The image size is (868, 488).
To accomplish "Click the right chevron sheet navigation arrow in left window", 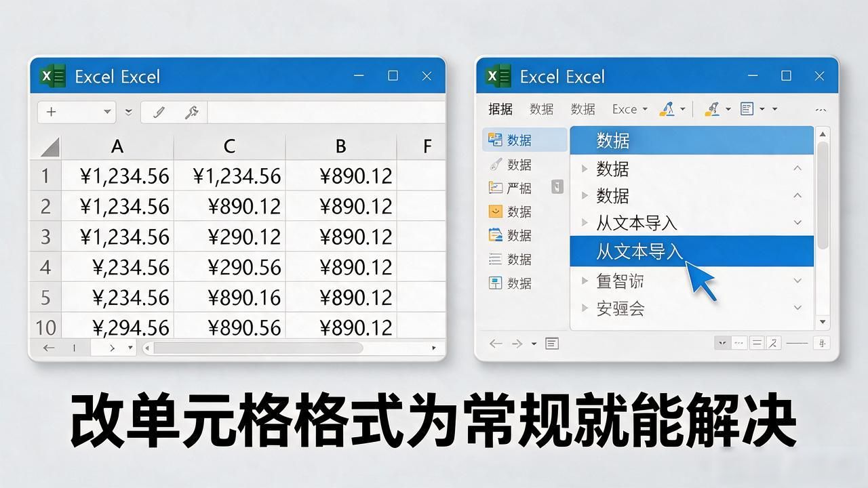I will coord(112,348).
